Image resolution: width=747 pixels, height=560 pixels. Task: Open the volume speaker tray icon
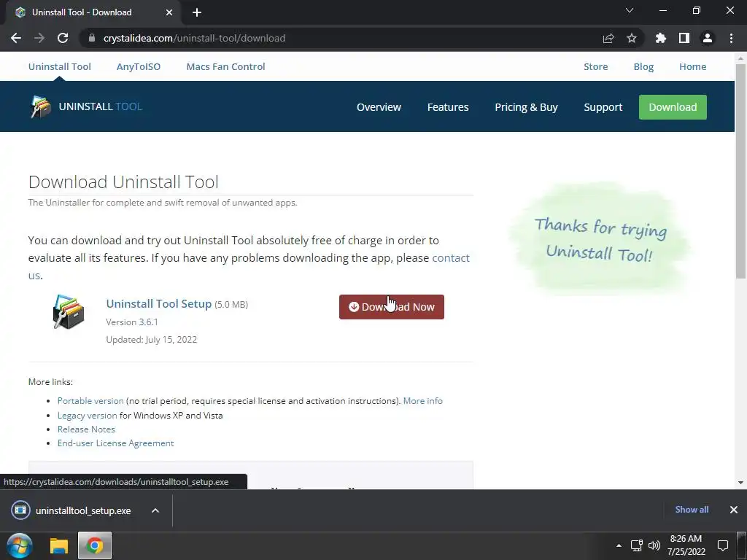point(654,545)
